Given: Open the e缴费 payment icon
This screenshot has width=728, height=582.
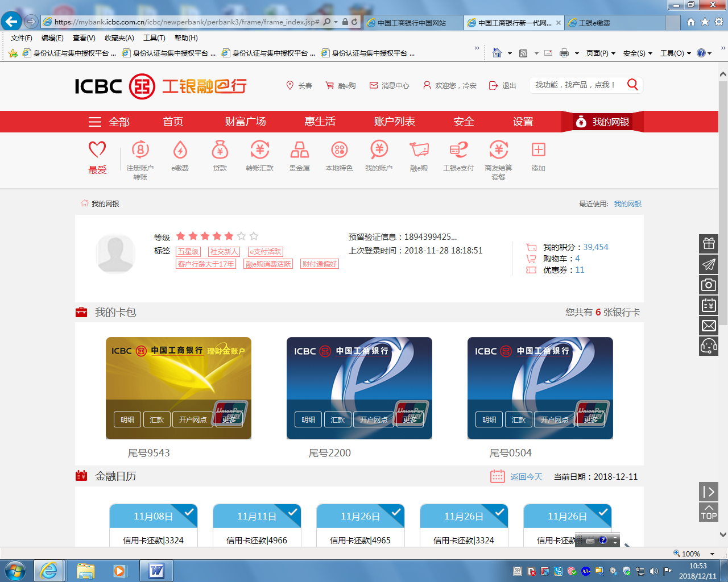Looking at the screenshot, I should (180, 150).
